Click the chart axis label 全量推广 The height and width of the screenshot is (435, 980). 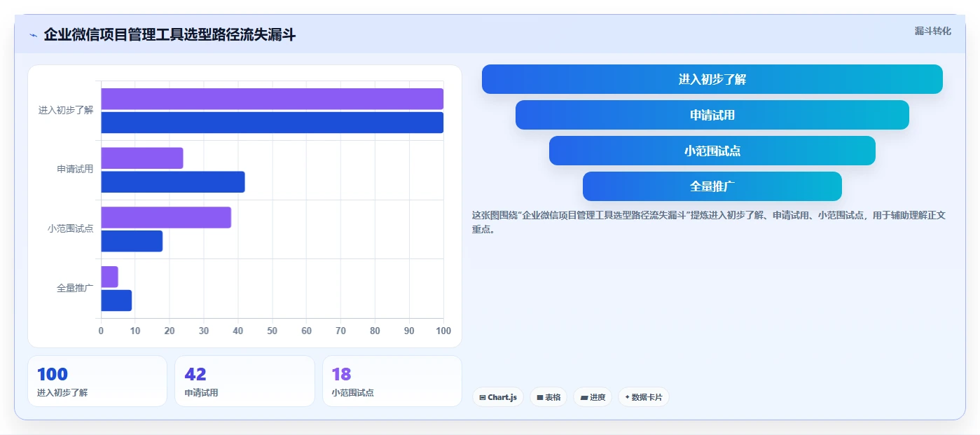pos(75,288)
